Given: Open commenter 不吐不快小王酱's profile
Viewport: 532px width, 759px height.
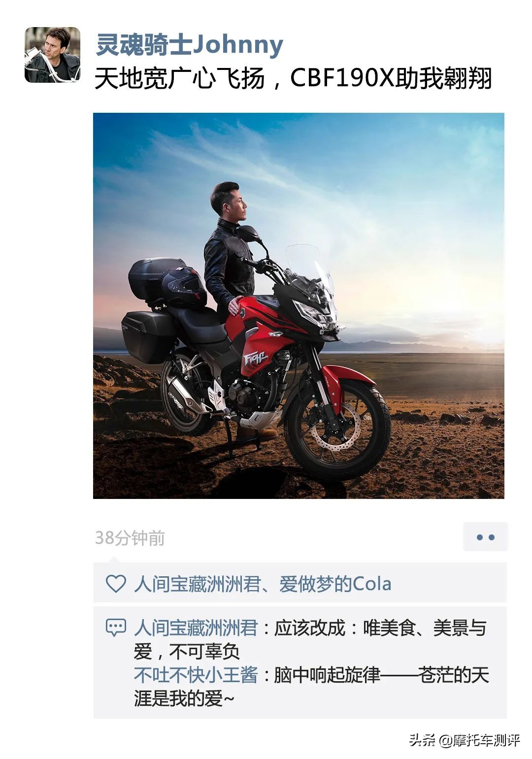Looking at the screenshot, I should click(x=196, y=675).
